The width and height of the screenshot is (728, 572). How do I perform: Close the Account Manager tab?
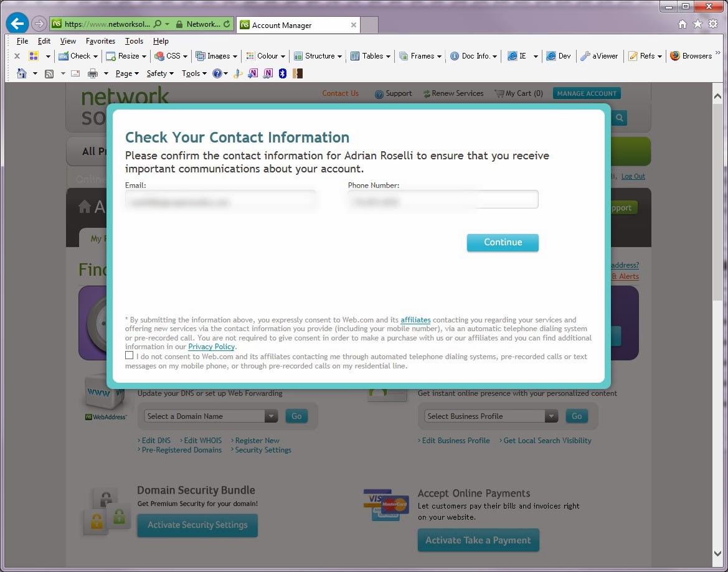353,25
